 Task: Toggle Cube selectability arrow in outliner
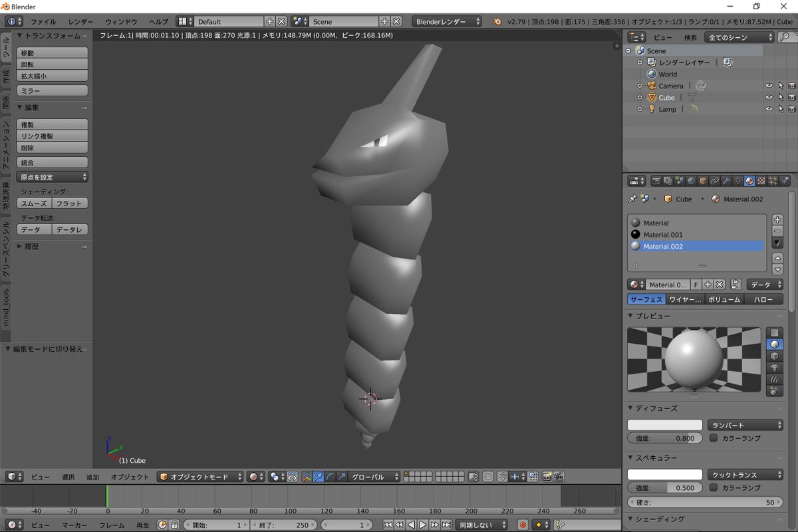[x=781, y=98]
